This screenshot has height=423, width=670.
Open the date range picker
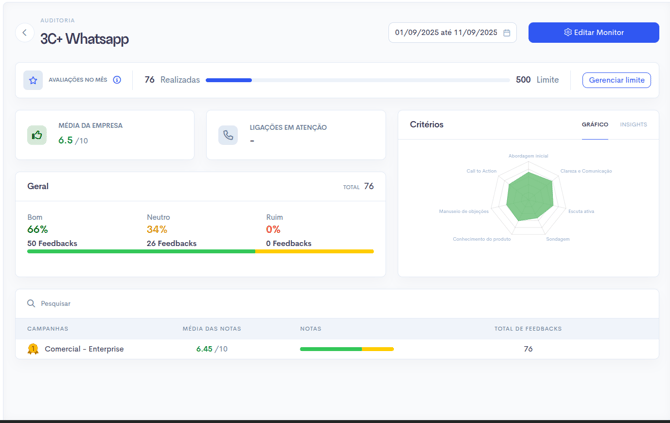[446, 33]
